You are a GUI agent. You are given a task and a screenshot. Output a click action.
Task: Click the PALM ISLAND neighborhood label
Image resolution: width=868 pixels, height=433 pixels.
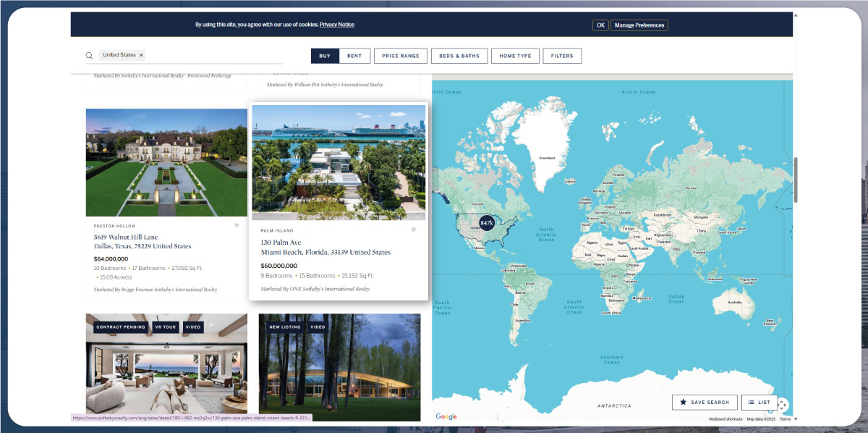click(x=276, y=230)
